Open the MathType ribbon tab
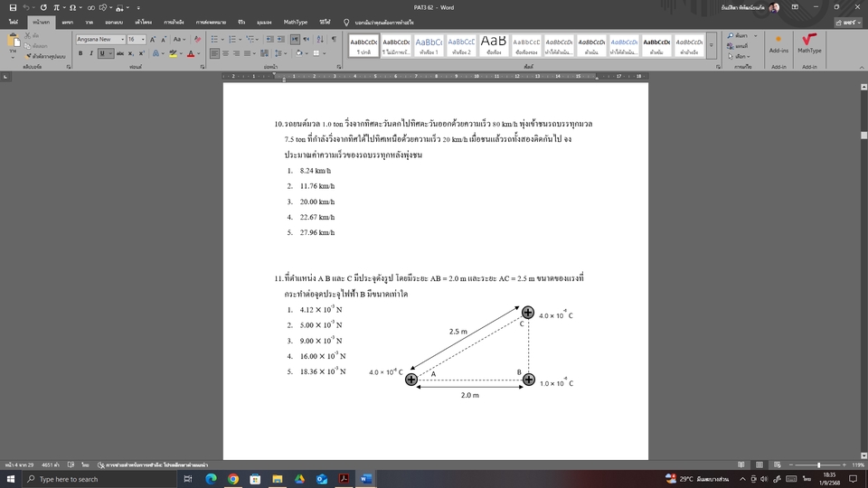 295,22
